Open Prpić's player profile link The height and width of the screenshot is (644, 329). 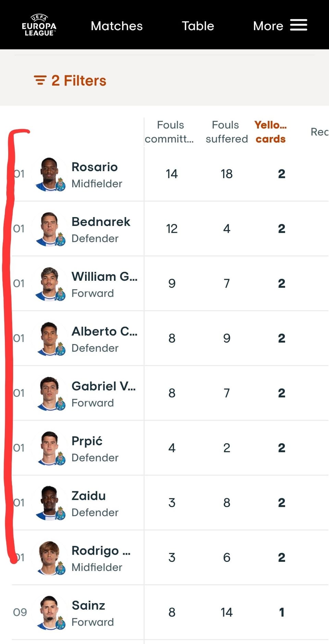87,441
